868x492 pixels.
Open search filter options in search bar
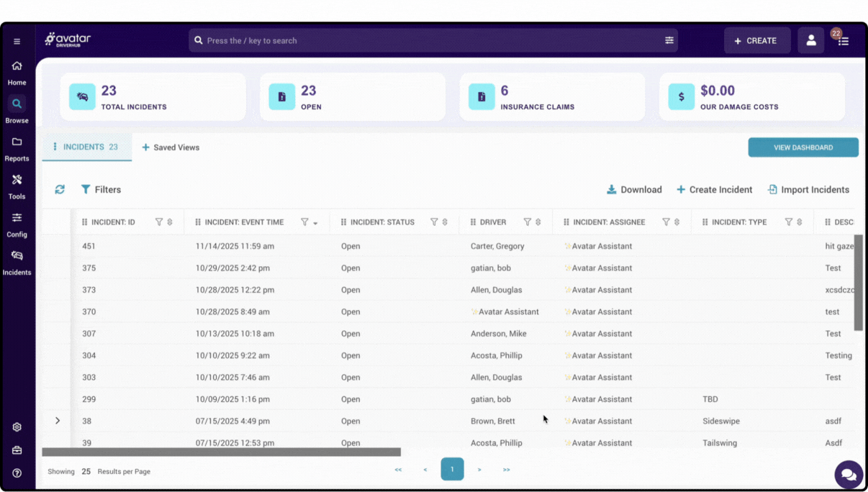tap(669, 41)
